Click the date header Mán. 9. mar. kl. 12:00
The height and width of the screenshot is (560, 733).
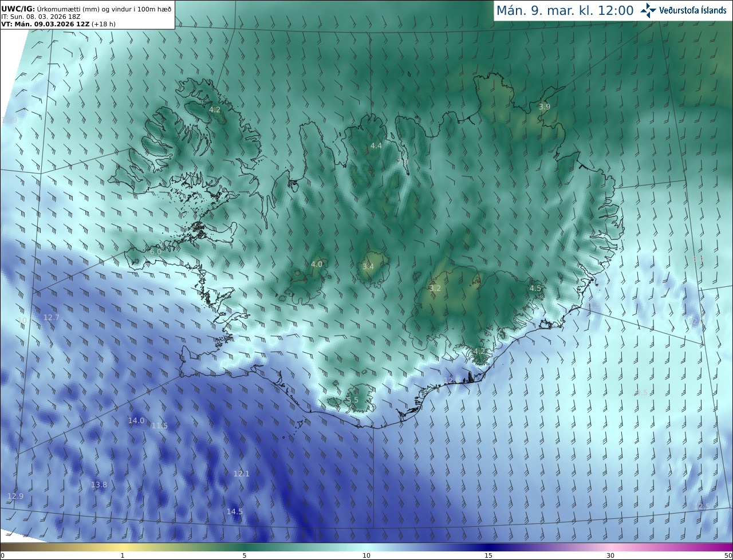(565, 10)
